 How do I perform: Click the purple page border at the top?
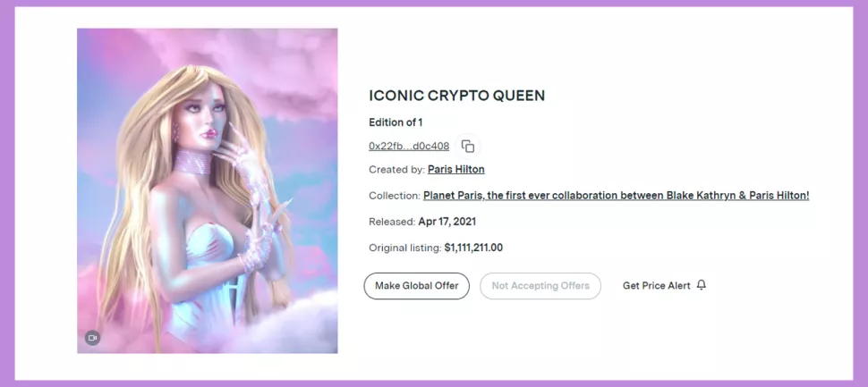434,4
